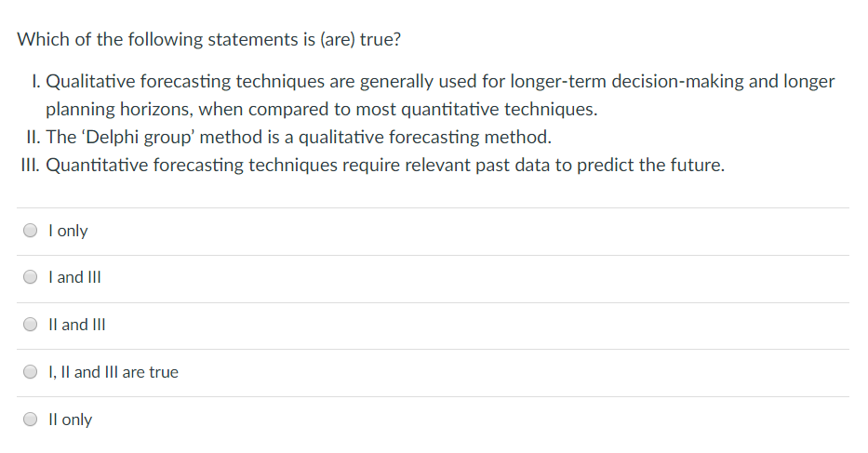Image resolution: width=868 pixels, height=453 pixels.
Task: Click the line beginning 'planning horizons, when compared'
Action: pyautogui.click(x=322, y=109)
